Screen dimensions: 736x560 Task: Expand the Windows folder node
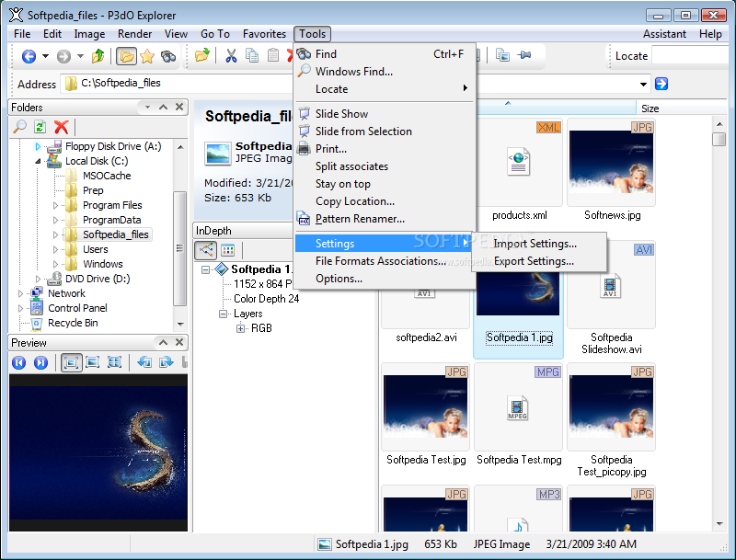(x=55, y=264)
